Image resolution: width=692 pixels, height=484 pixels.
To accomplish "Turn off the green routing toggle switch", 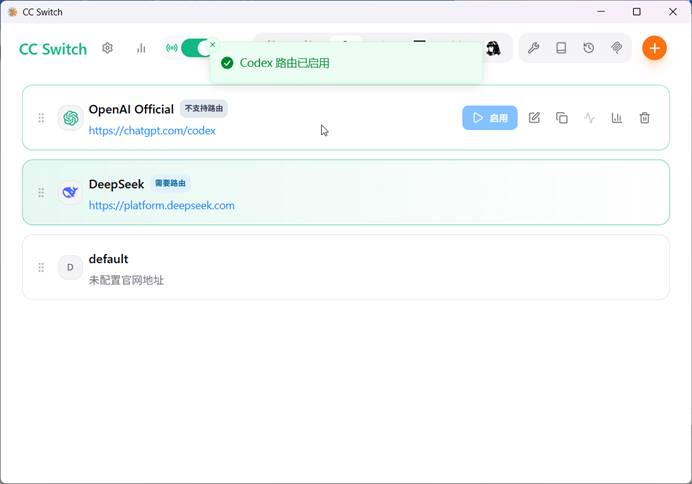I will click(x=196, y=48).
